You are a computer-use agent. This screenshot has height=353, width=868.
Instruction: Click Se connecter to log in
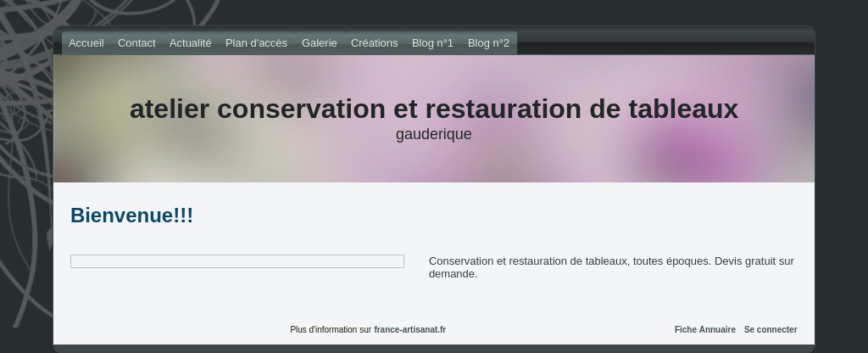coord(771,330)
